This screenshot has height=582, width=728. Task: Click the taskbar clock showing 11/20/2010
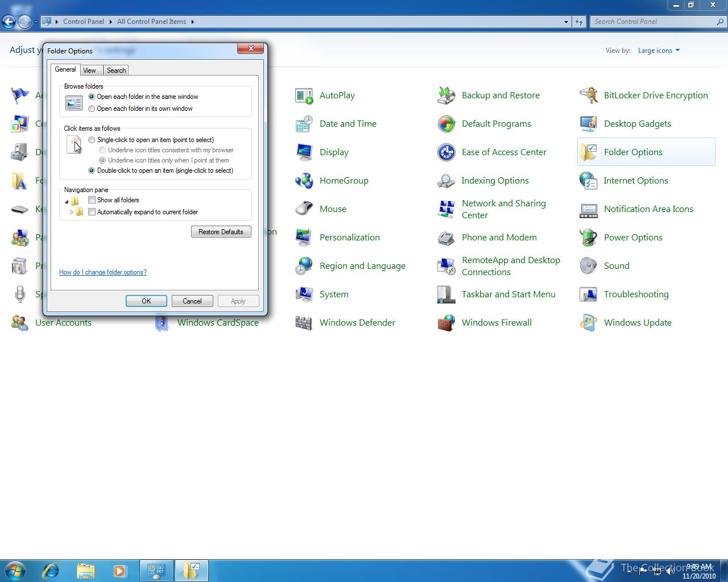699,571
